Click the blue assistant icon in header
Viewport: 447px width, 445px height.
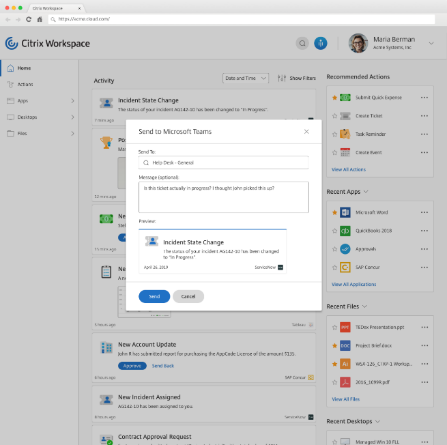(321, 43)
